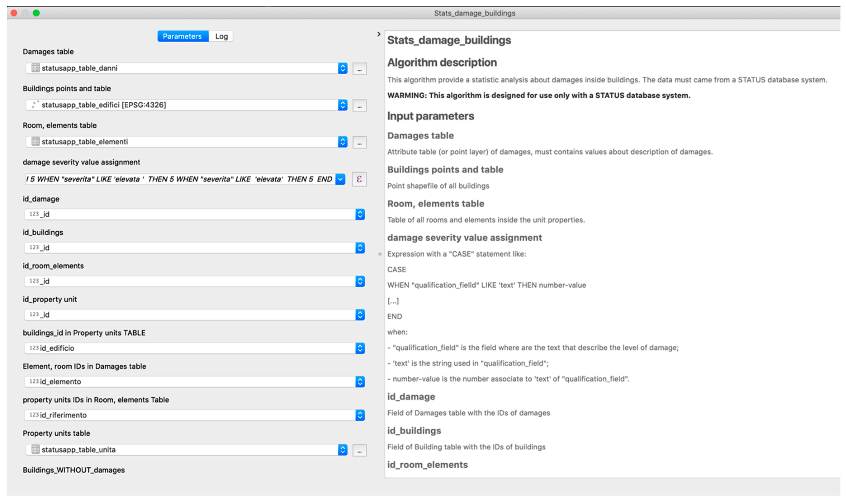
Task: Click browse button for Damages table
Action: point(359,69)
